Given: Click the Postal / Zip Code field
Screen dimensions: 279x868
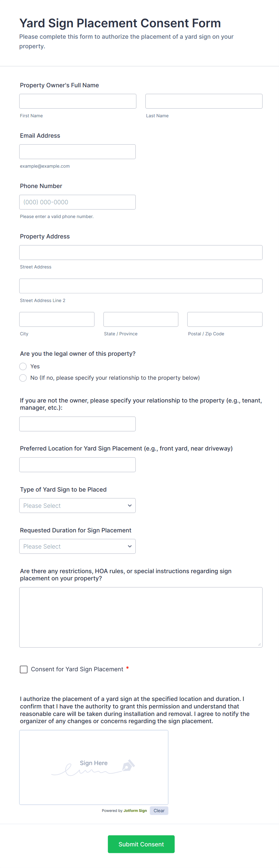Looking at the screenshot, I should coord(225,319).
